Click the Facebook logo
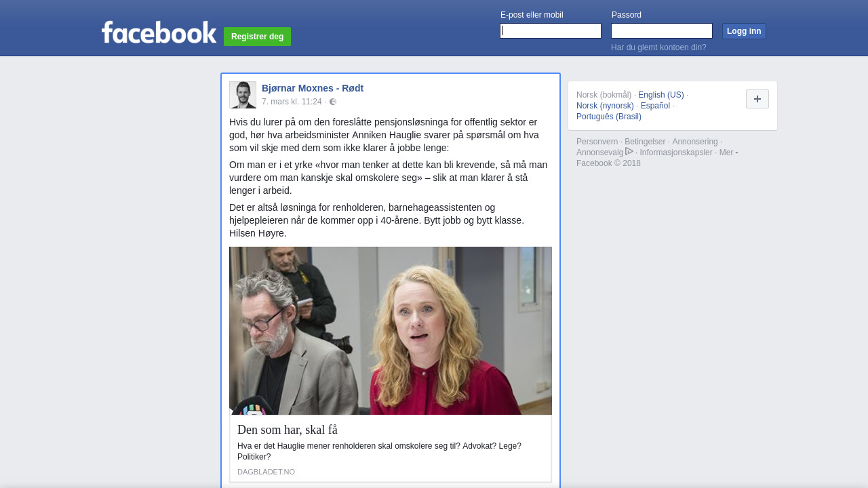 coord(159,33)
